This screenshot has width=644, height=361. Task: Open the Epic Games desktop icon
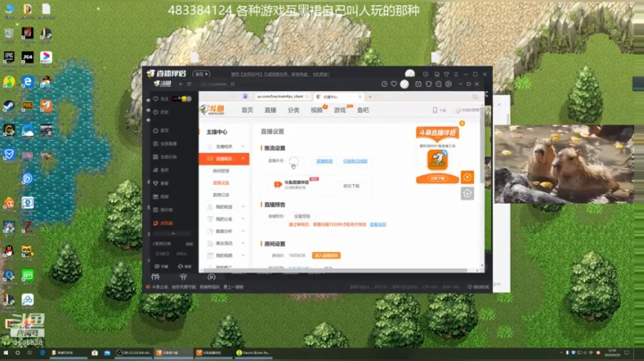click(9, 57)
